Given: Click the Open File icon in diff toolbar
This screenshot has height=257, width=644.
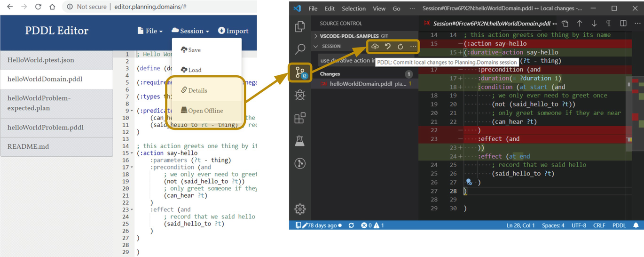Looking at the screenshot, I should point(565,24).
